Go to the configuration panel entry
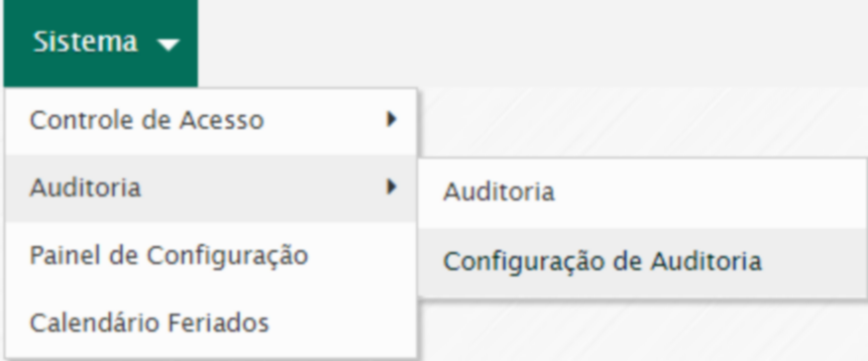The height and width of the screenshot is (361, 868). (211, 256)
